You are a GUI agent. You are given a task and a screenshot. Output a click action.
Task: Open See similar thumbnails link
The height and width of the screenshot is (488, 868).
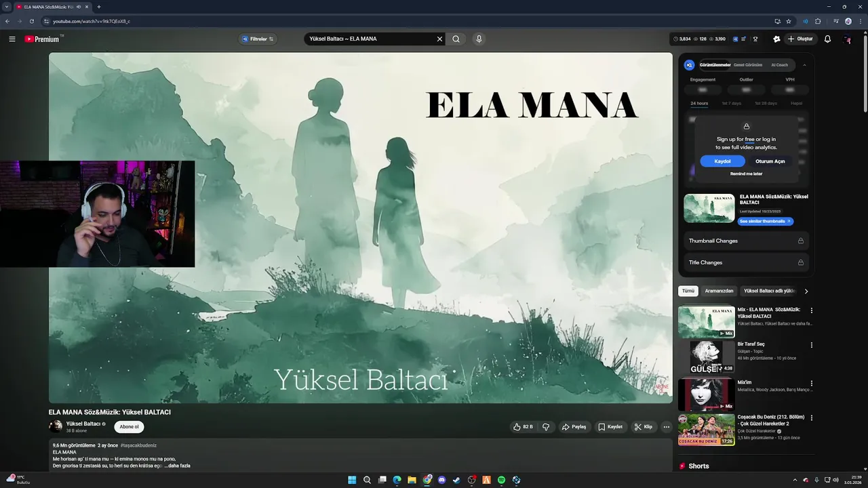click(765, 221)
